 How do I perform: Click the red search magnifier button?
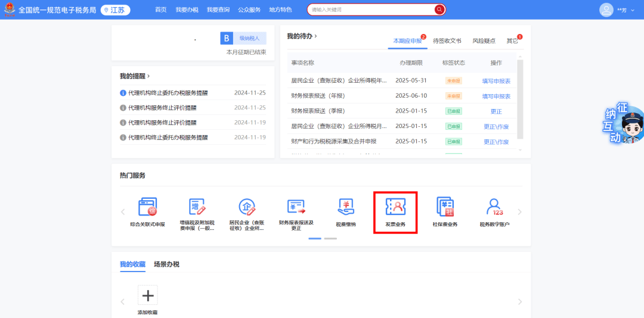pyautogui.click(x=439, y=10)
